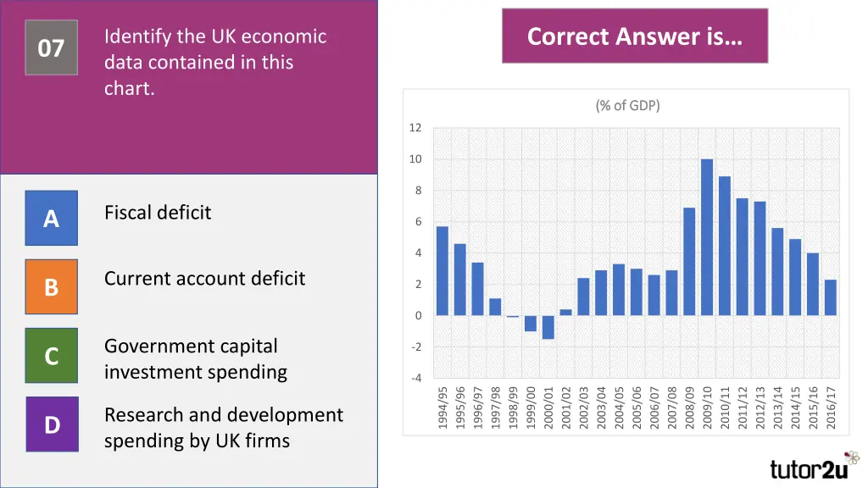Click the 2012/13 bar in chart

coord(760,258)
